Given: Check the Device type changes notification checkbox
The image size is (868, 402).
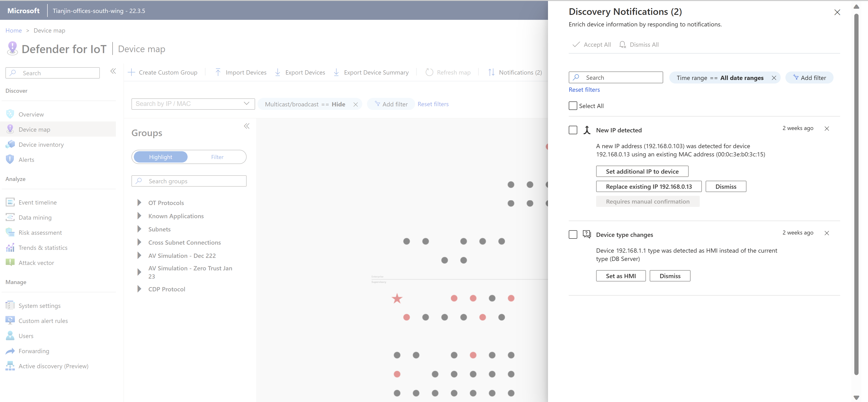Looking at the screenshot, I should tap(573, 234).
